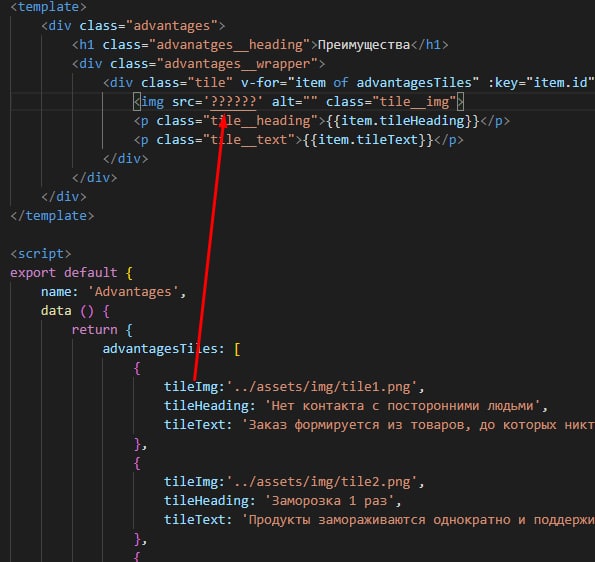
Task: Click the "advantages__wrapper" class string
Action: (237, 64)
